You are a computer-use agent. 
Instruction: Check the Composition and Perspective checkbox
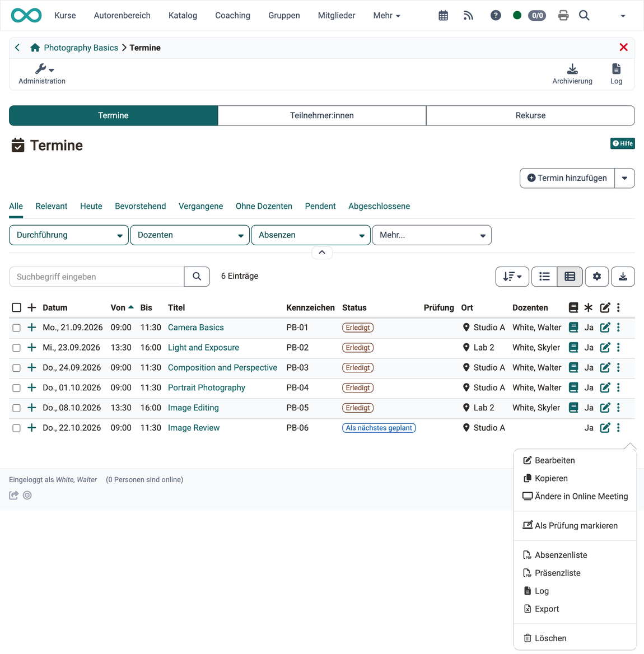[16, 368]
